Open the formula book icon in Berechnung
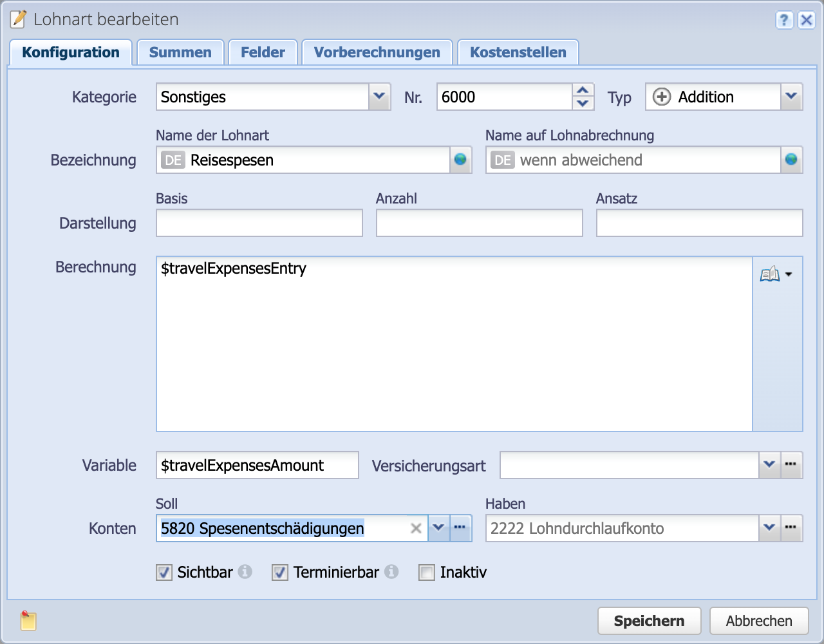 click(770, 275)
